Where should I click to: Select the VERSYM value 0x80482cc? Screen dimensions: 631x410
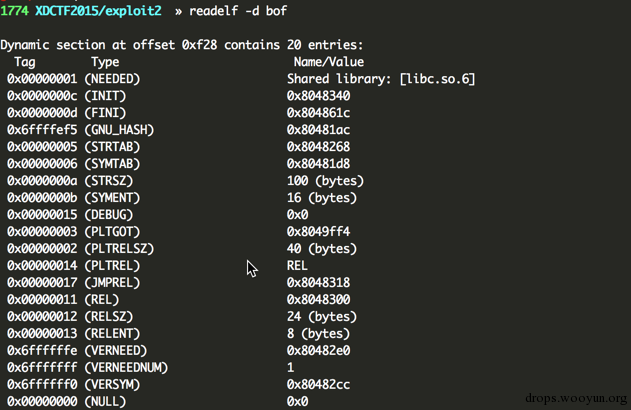coord(318,385)
